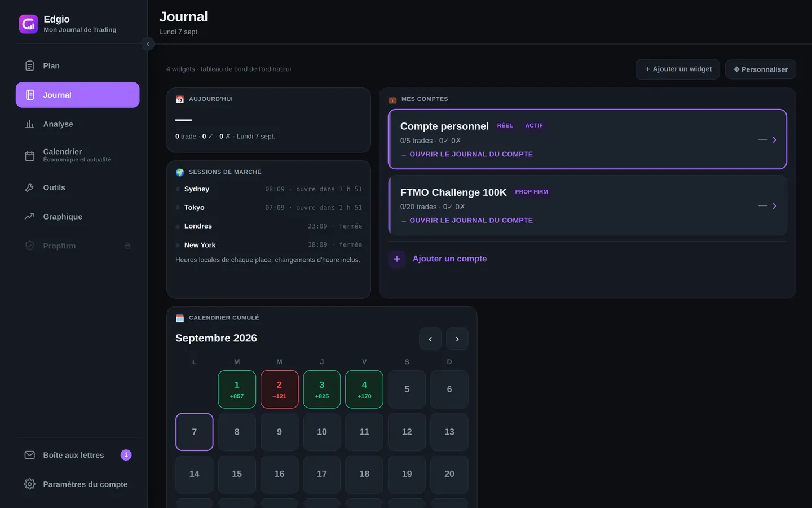The width and height of the screenshot is (812, 508).
Task: Click Ajouter un compte text
Action: pos(449,259)
